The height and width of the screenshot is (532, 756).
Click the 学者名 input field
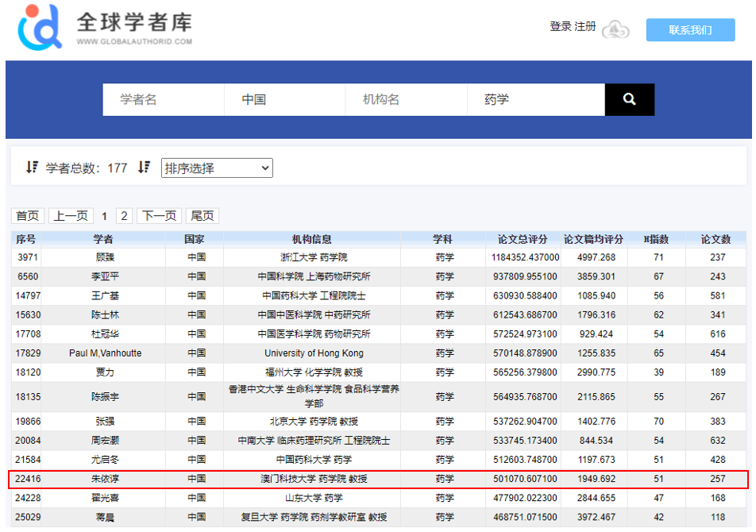pos(163,99)
